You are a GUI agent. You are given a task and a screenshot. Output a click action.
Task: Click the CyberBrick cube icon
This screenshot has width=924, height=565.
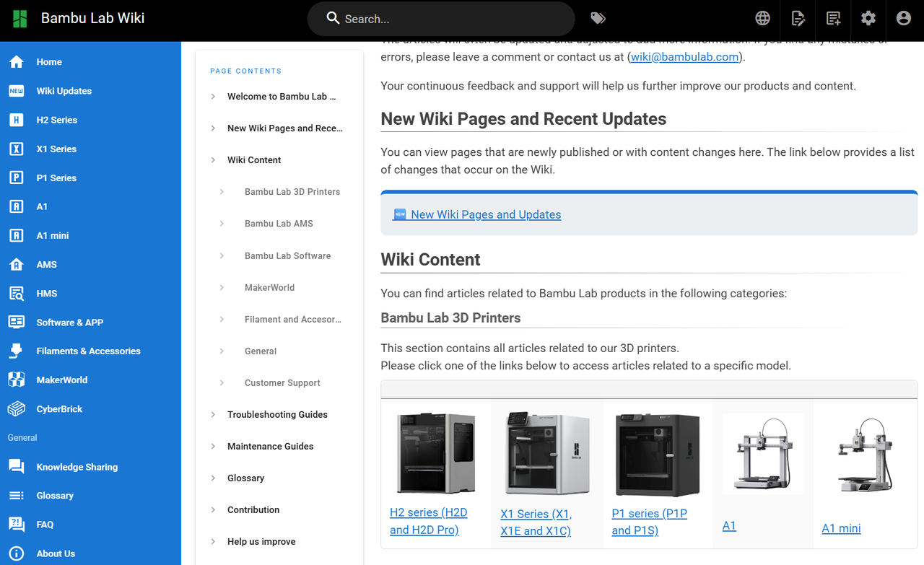pyautogui.click(x=17, y=408)
